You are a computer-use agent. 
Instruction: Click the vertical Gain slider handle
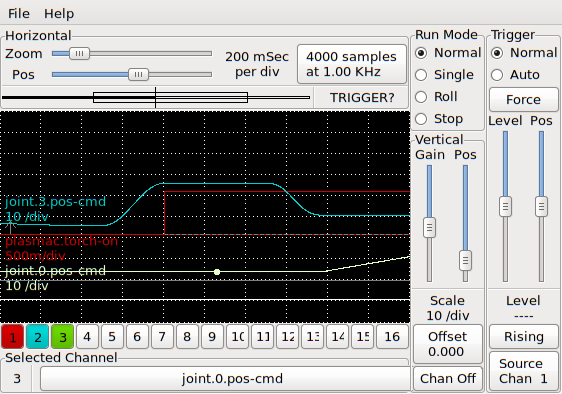(429, 227)
